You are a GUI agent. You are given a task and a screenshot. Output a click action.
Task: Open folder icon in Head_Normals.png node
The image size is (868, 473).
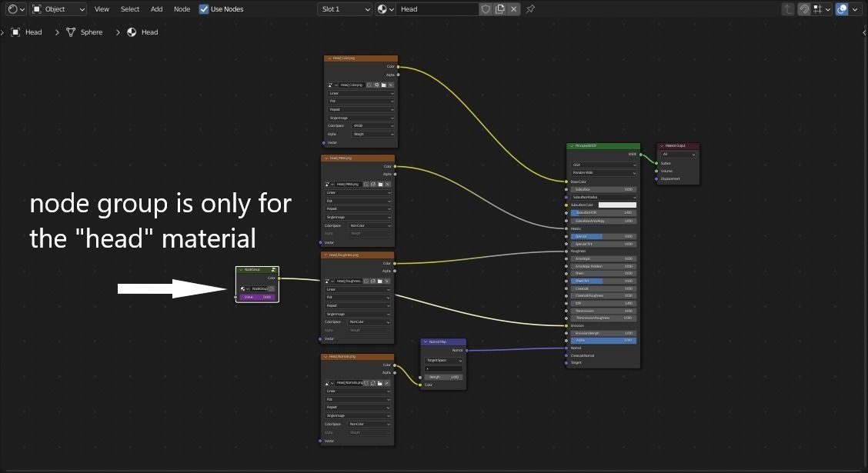pos(380,383)
